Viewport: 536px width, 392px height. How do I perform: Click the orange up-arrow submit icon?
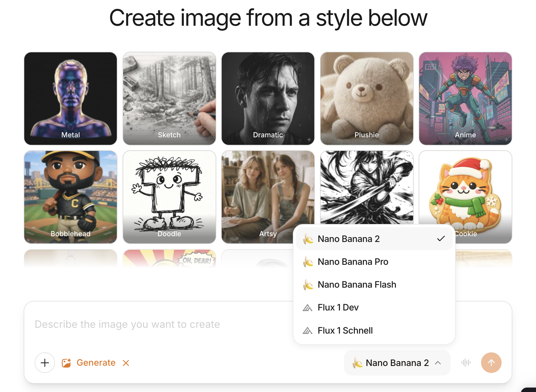(491, 363)
